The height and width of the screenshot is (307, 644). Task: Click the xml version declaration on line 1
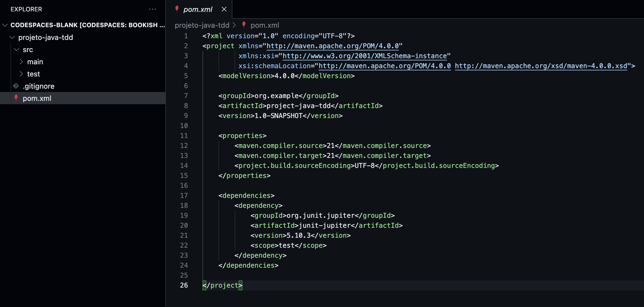click(x=278, y=36)
